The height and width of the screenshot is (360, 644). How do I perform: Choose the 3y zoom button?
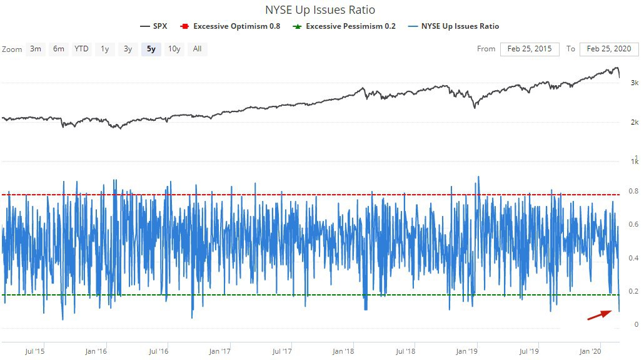click(128, 49)
